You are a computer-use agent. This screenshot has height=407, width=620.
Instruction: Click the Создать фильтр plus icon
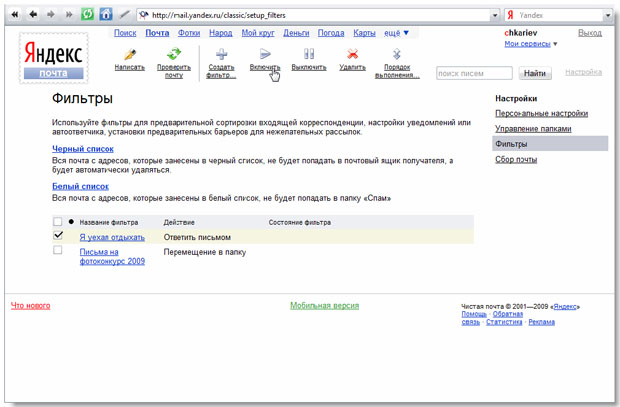(221, 54)
